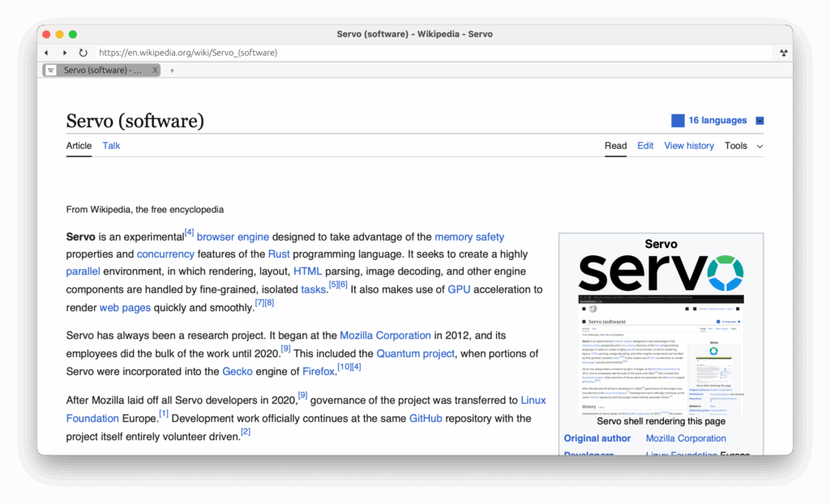
Task: Close the Servo tab via its X icon
Action: pos(154,70)
